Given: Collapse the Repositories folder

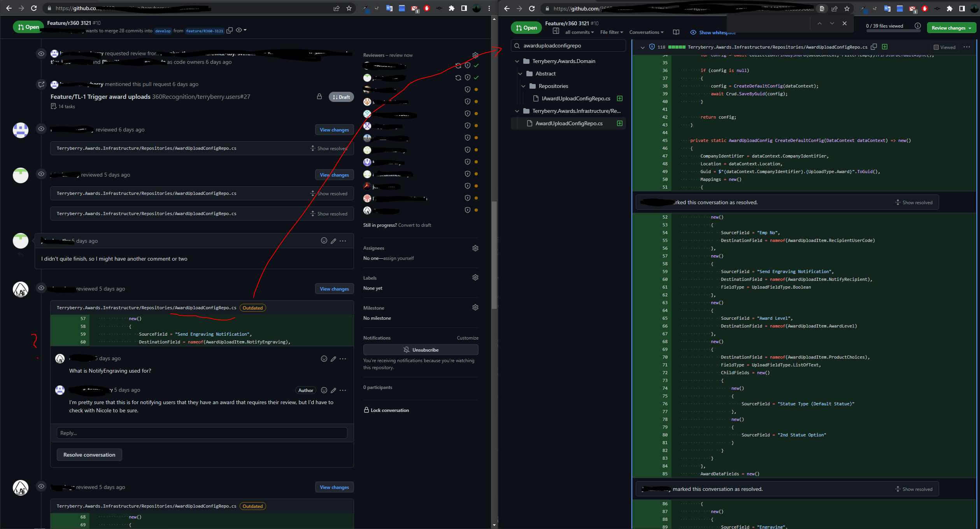Looking at the screenshot, I should [523, 86].
